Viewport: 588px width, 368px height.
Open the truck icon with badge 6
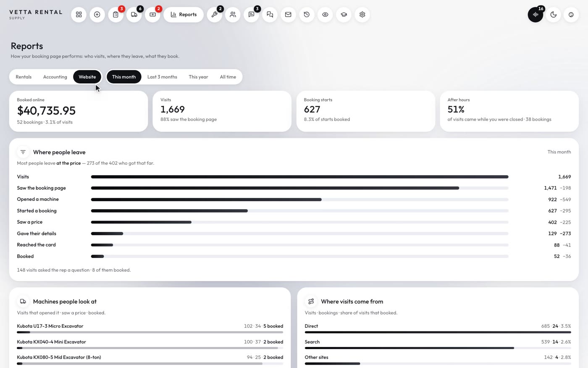[x=134, y=15]
